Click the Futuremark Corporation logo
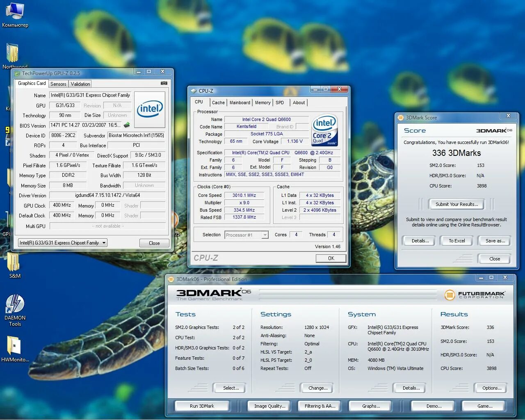The width and height of the screenshot is (525, 420). point(475,294)
